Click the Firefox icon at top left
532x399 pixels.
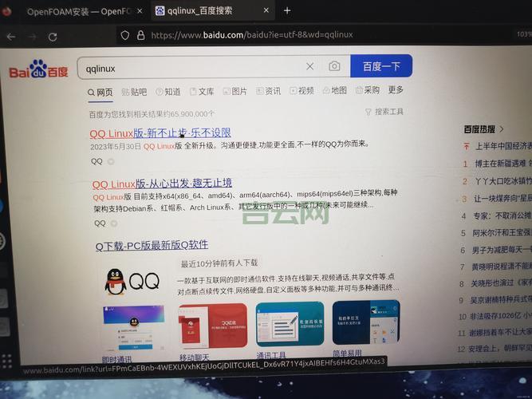pyautogui.click(x=6, y=11)
